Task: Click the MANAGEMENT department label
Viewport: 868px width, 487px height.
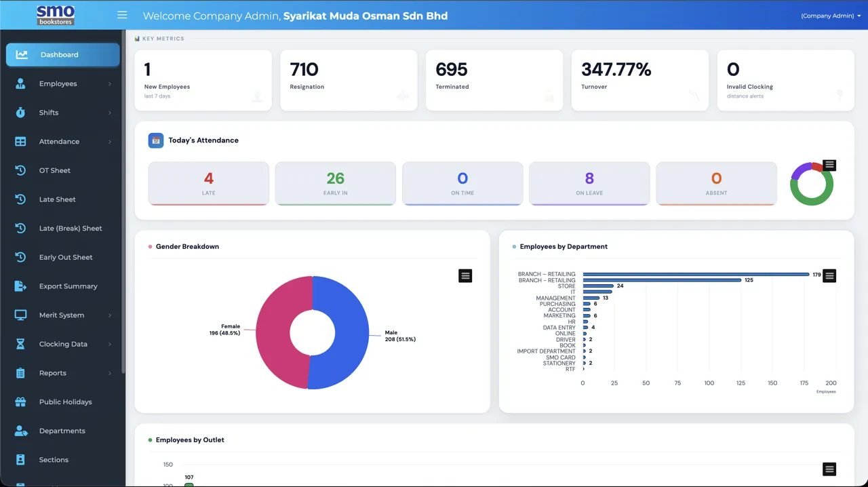Action: pyautogui.click(x=555, y=298)
